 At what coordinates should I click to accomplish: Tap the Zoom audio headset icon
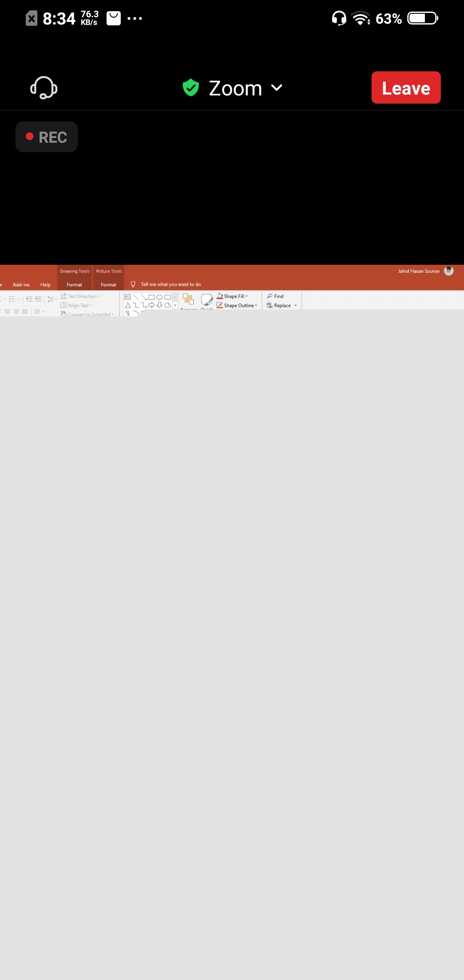[44, 88]
